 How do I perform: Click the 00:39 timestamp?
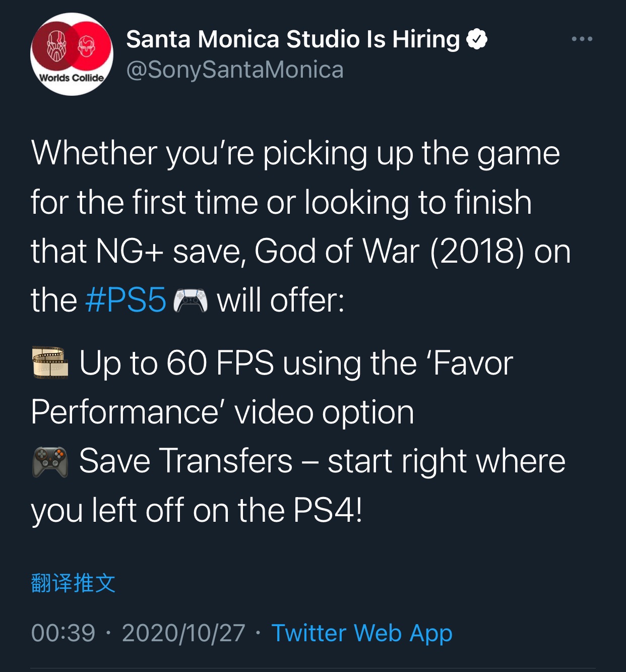click(63, 633)
